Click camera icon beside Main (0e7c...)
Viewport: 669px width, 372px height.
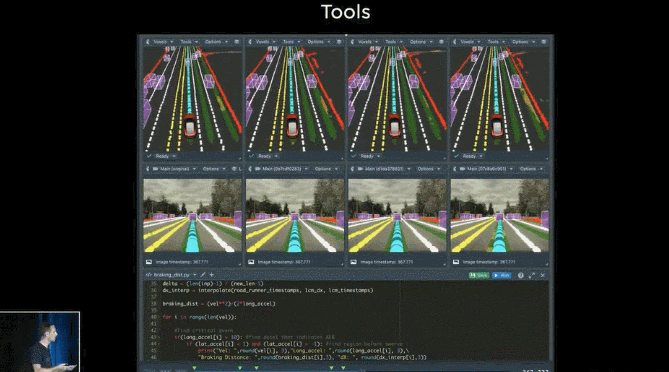[258, 169]
